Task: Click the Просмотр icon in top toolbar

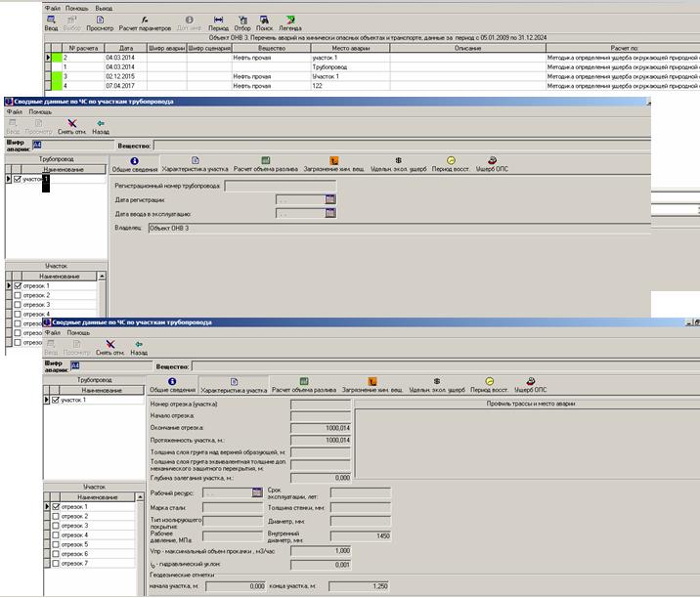Action: pyautogui.click(x=101, y=23)
